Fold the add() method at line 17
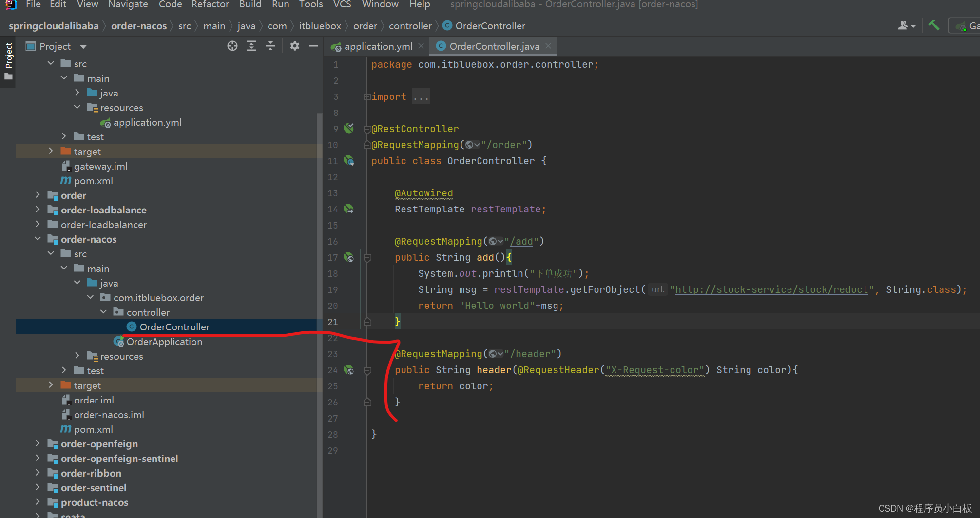This screenshot has height=518, width=980. [x=368, y=258]
